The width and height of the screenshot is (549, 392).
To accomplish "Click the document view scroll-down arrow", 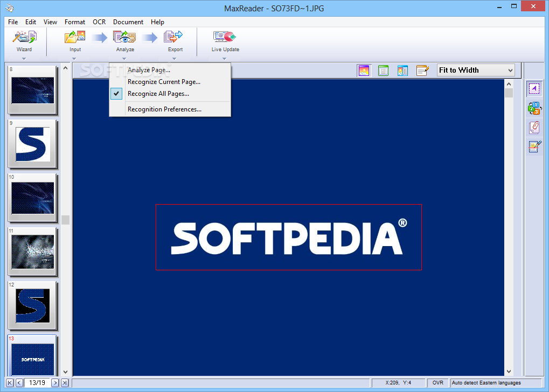I will [x=509, y=372].
